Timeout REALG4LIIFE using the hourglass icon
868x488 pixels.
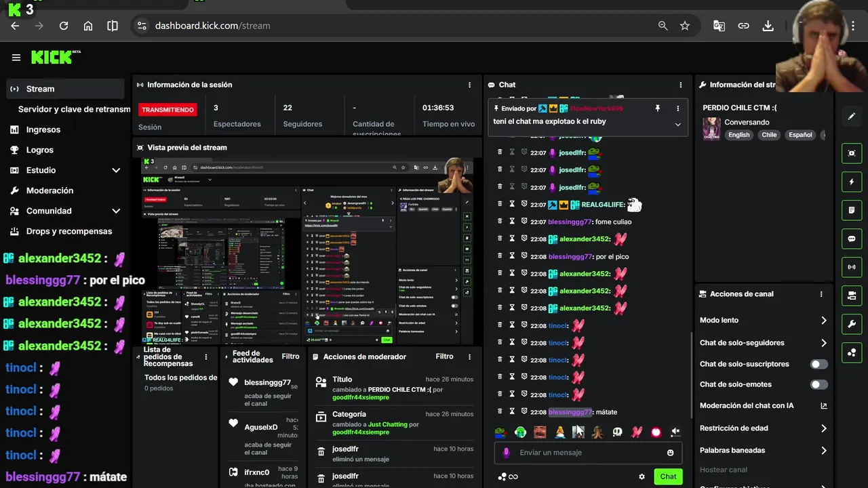[x=512, y=204]
